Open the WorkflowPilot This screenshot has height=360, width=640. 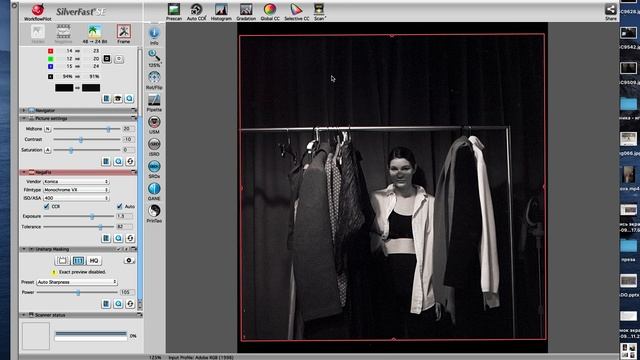click(x=38, y=12)
